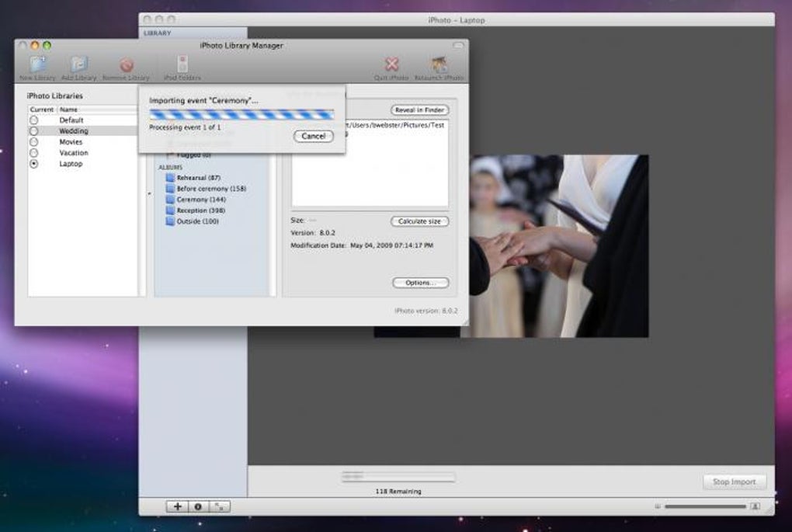Image resolution: width=792 pixels, height=532 pixels.
Task: Select the Vacation library radio button
Action: (x=34, y=152)
